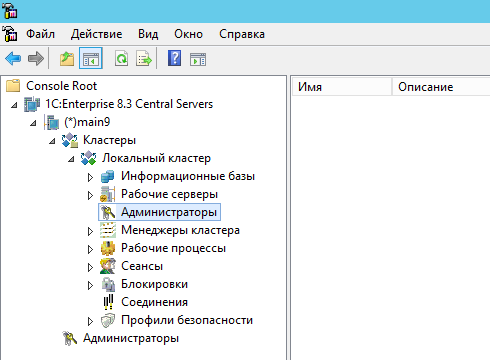Click the Рабочие процессы icon

point(108,248)
